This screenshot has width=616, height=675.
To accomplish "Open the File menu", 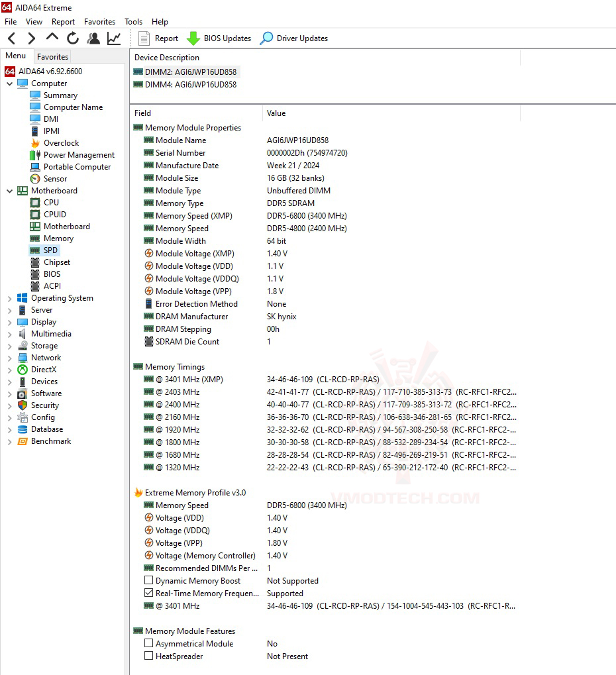I will [11, 21].
